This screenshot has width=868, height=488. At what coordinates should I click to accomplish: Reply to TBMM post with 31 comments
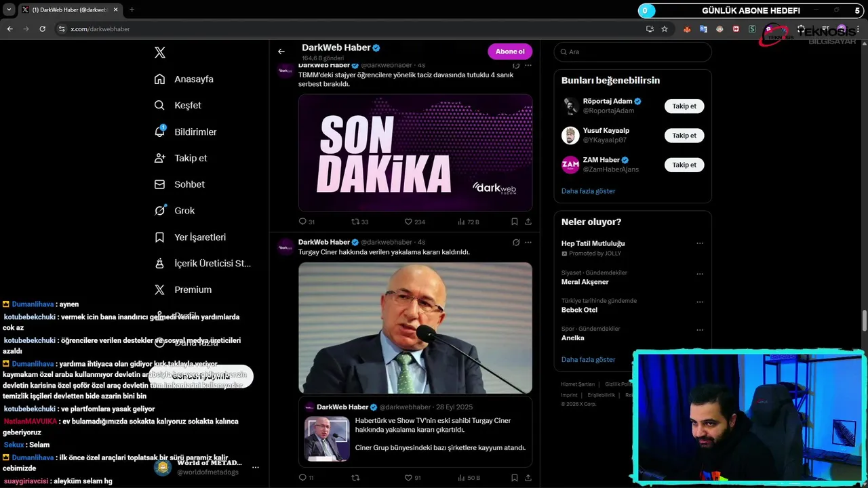coord(307,222)
